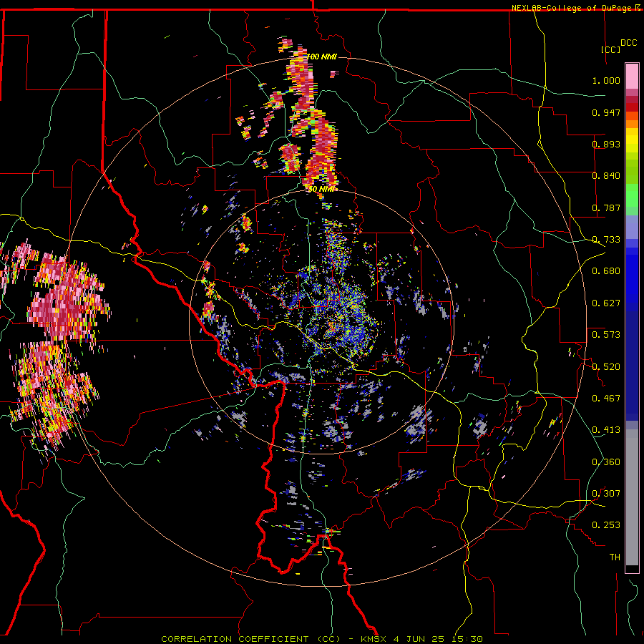This screenshot has width=644, height=644.
Task: Pick the black swatch at the color bar bottom
Action: point(632,568)
